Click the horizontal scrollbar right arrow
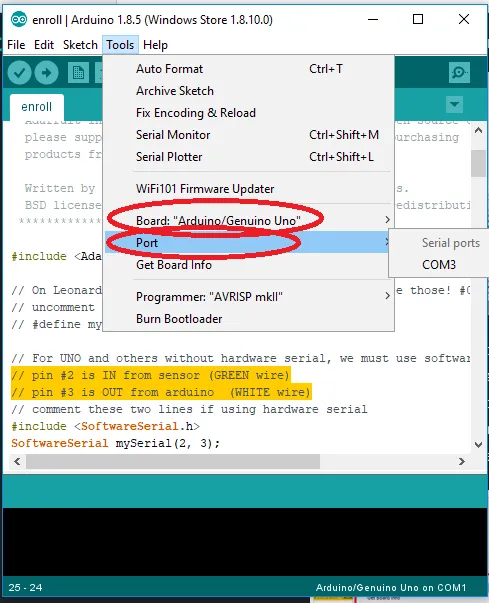 tap(462, 461)
